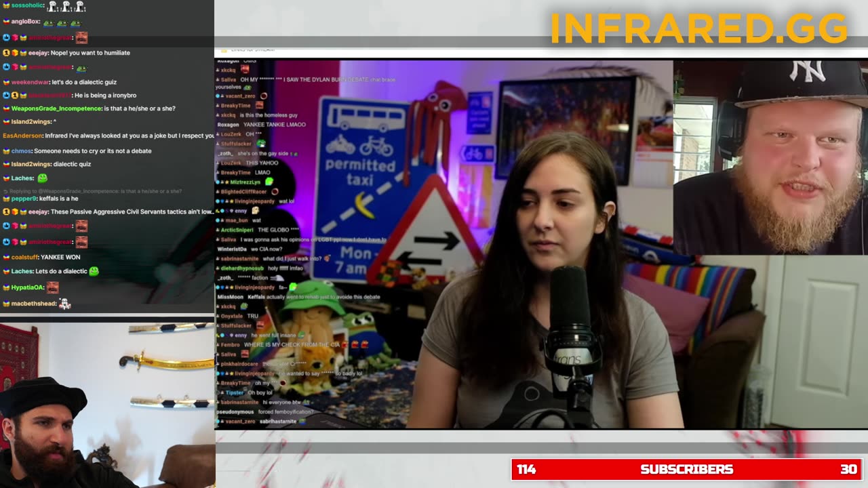Viewport: 868px width, 488px height.
Task: Click the badge before the WeaponsGrade_Incompetence username
Action: point(6,108)
